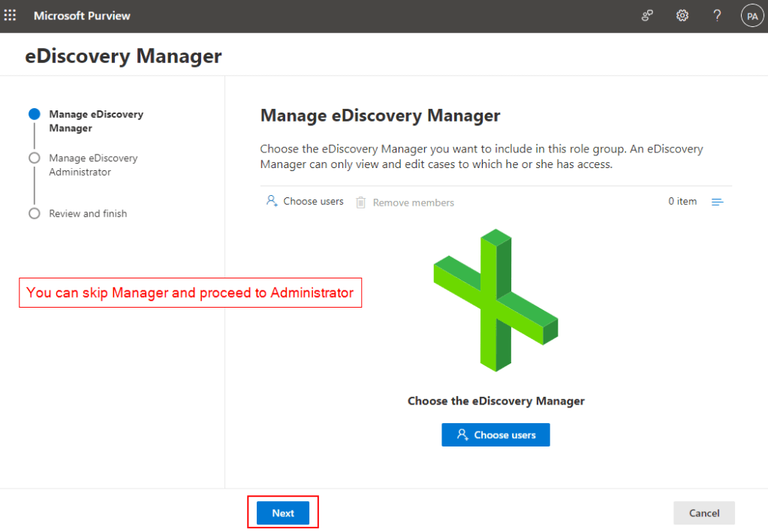This screenshot has height=532, width=768.
Task: Click the Next button
Action: tap(283, 512)
